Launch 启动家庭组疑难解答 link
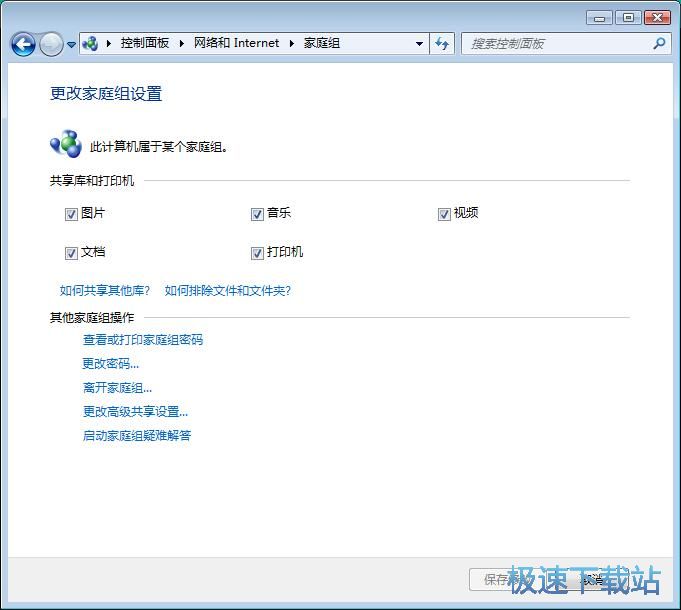The image size is (681, 610). (137, 435)
